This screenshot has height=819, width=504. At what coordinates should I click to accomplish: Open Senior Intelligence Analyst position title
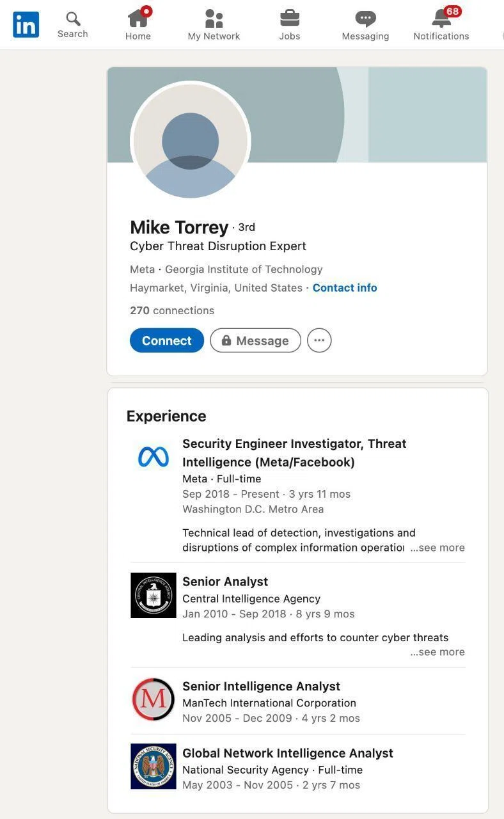pos(261,687)
